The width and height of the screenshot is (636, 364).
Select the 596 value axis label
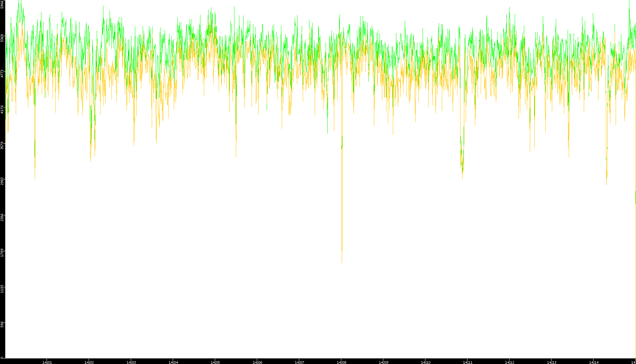point(2,324)
